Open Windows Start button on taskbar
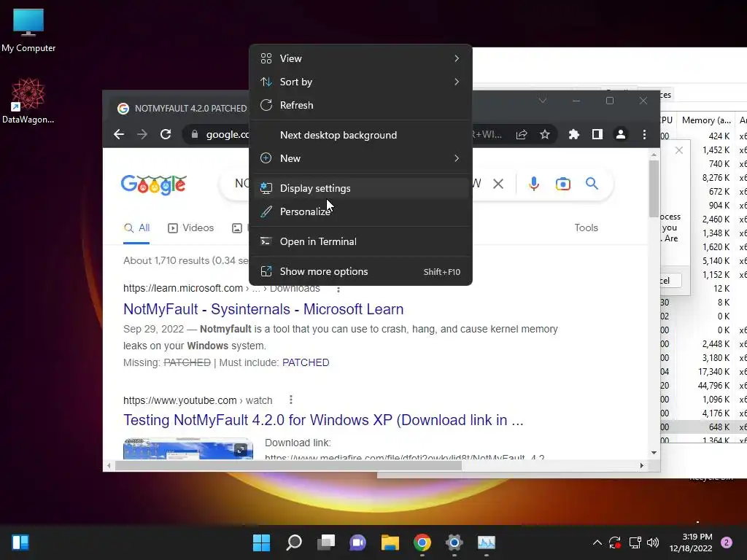This screenshot has height=560, width=747. (x=261, y=542)
